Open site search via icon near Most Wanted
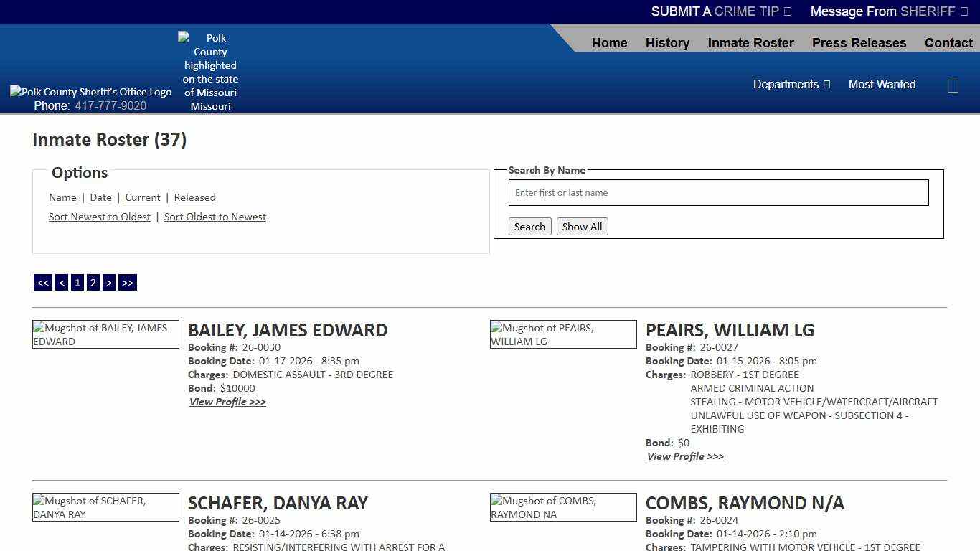The image size is (980, 551). point(953,85)
